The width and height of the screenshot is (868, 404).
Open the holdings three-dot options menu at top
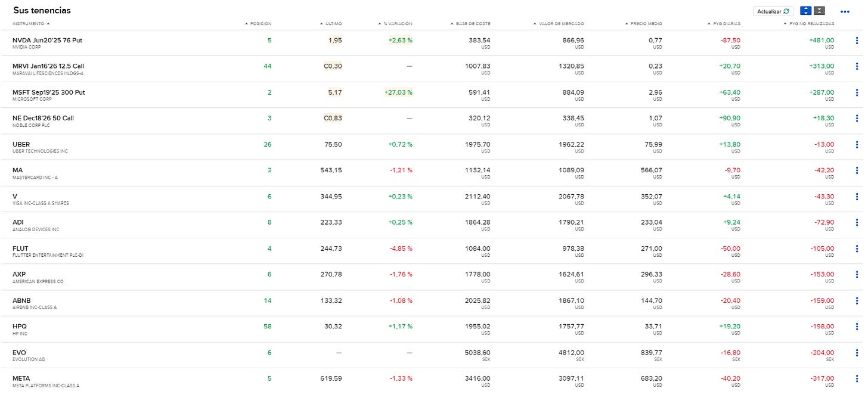(x=844, y=11)
